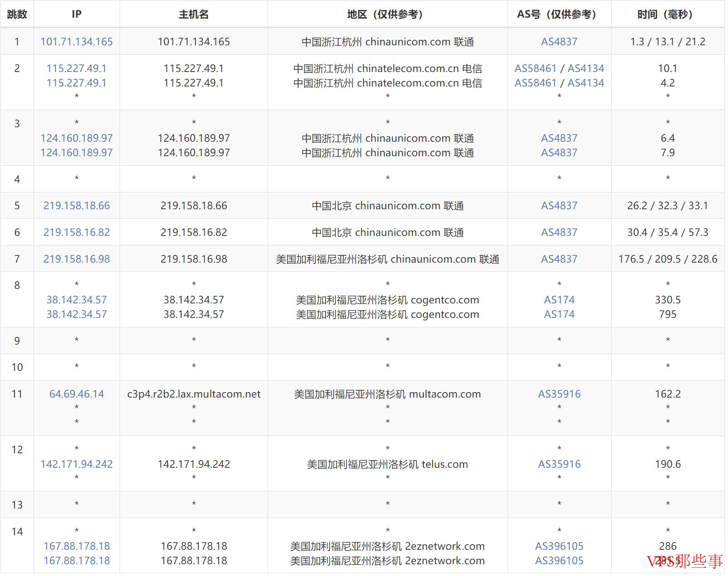Click the AS4837 link in the hop 7 row
This screenshot has height=576, width=728.
pyautogui.click(x=559, y=259)
